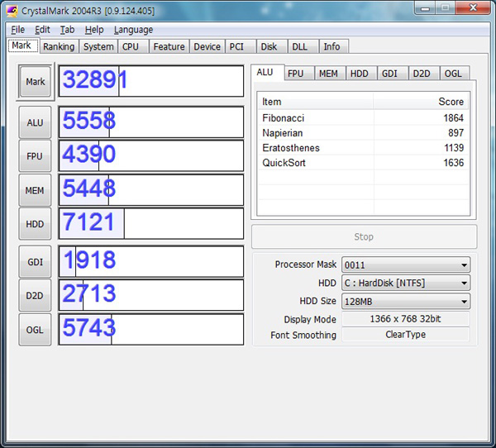The width and height of the screenshot is (496, 448).
Task: Open the Language menu
Action: 133,30
